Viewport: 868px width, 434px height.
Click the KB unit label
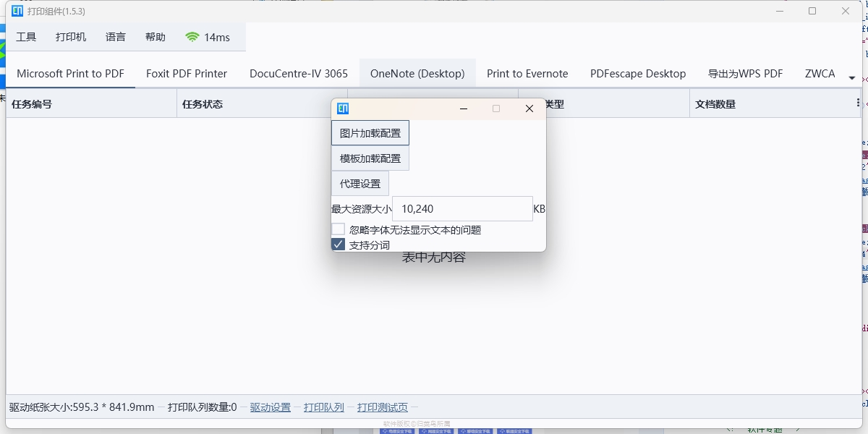tap(540, 209)
